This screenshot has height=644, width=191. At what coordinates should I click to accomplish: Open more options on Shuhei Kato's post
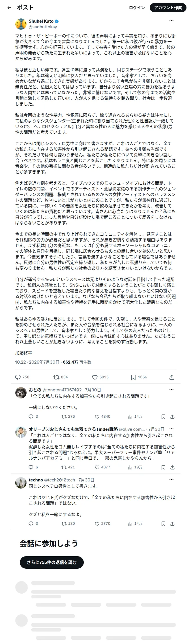click(171, 21)
